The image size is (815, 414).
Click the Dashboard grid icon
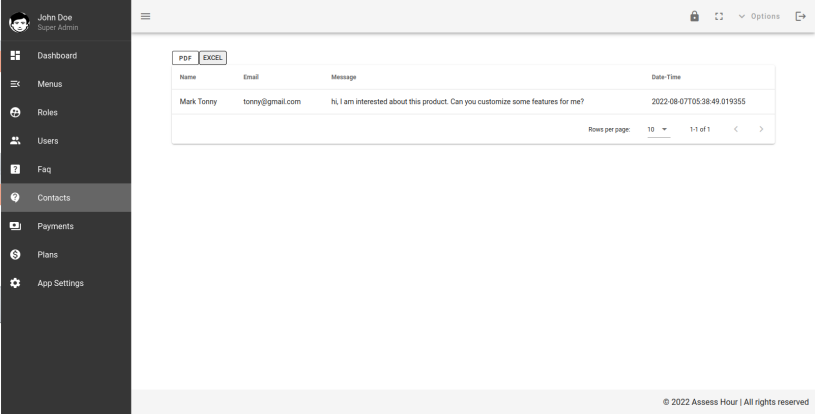tap(15, 55)
